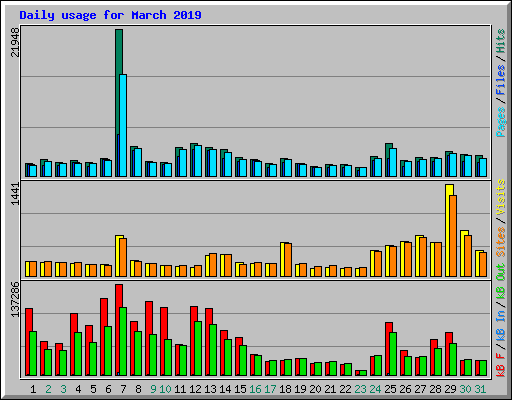This screenshot has height=400, width=512.
Task: Click day label 20 on the x-axis
Action: [315, 389]
